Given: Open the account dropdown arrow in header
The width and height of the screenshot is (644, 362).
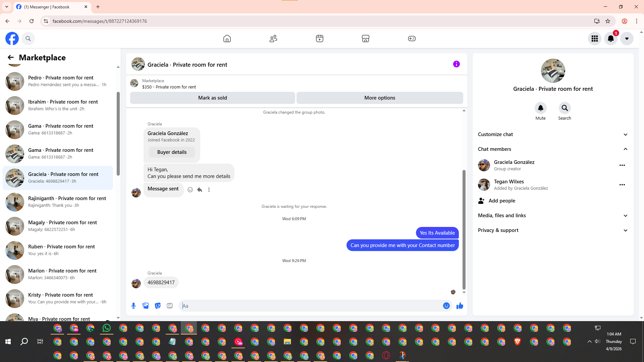Looking at the screenshot, I should (627, 39).
